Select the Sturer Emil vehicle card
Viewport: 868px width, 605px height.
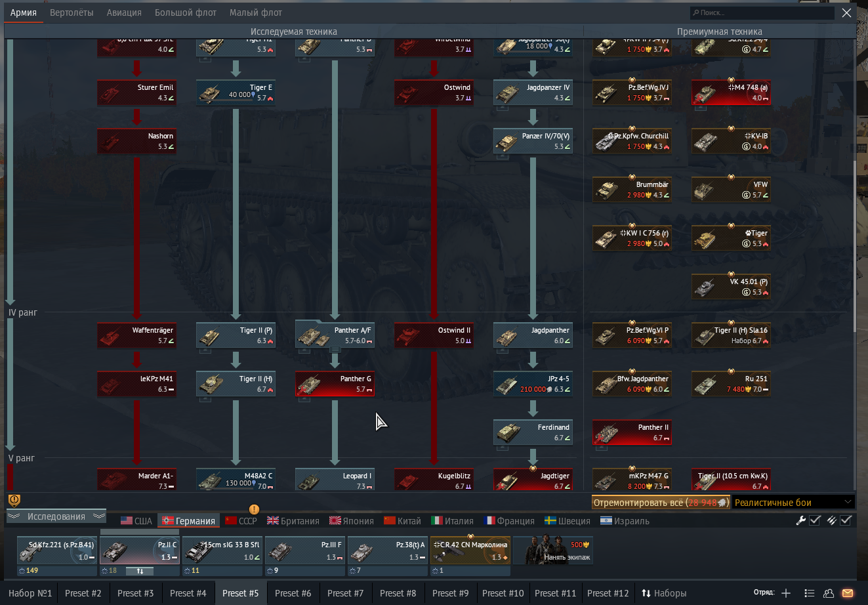tap(136, 93)
